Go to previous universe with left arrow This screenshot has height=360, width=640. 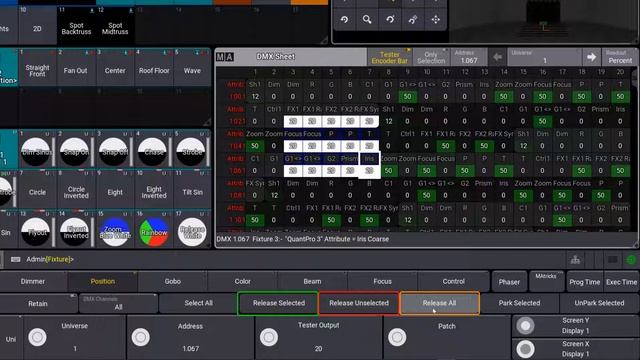point(497,57)
